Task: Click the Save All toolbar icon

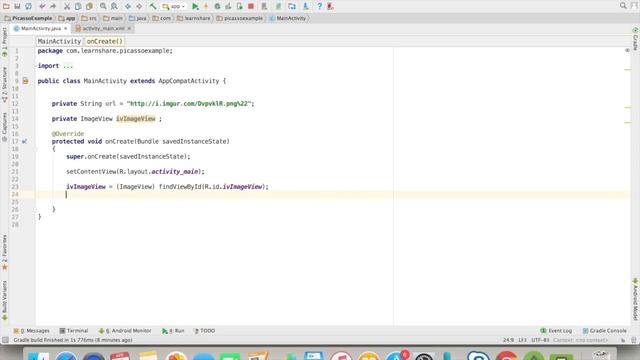Action: 17,6
